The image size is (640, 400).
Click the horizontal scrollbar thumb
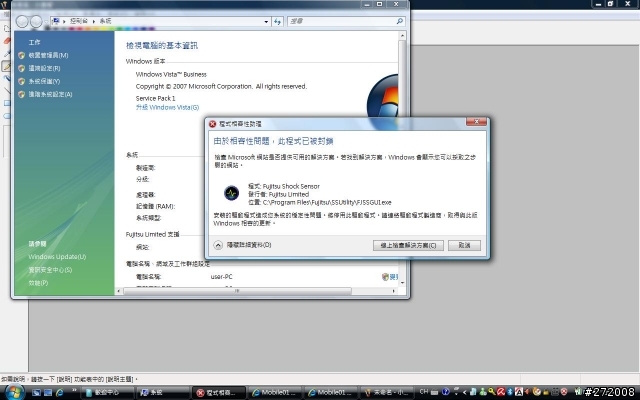[237, 291]
